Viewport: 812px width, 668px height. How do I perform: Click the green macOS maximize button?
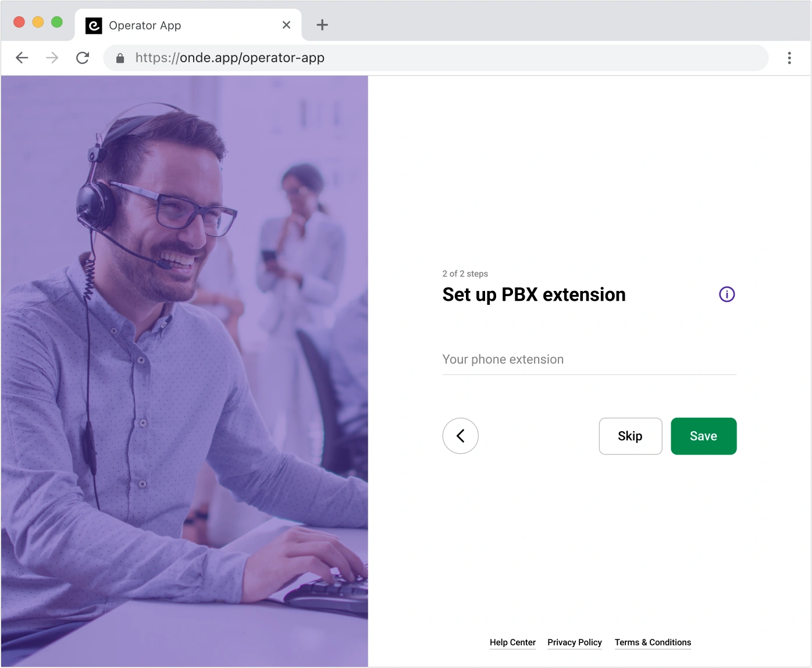pyautogui.click(x=57, y=22)
